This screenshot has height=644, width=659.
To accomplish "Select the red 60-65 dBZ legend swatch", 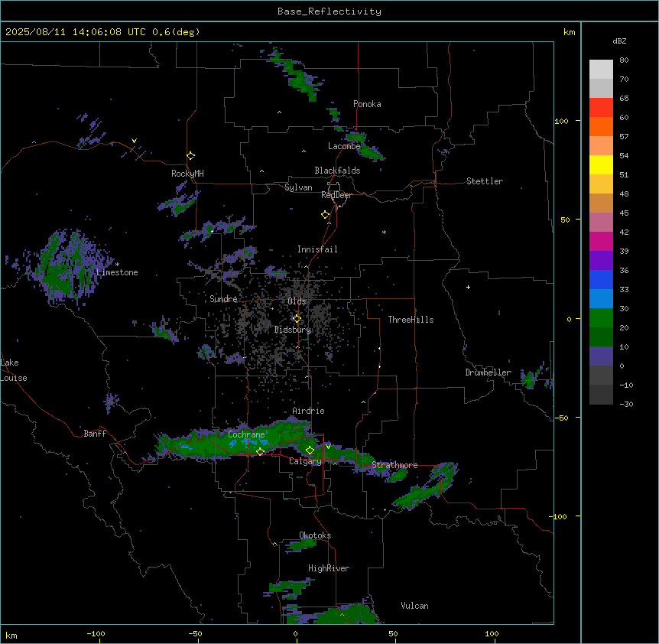I will (601, 108).
